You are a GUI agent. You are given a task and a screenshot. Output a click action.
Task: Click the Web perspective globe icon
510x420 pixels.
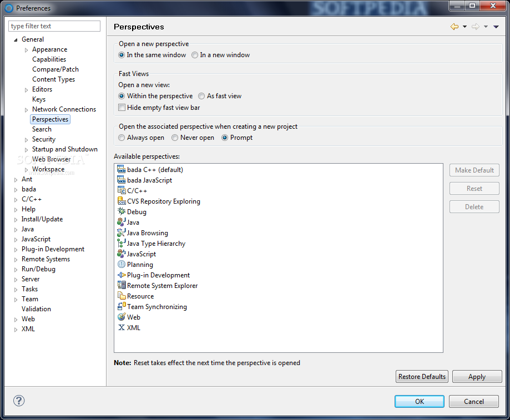point(122,317)
